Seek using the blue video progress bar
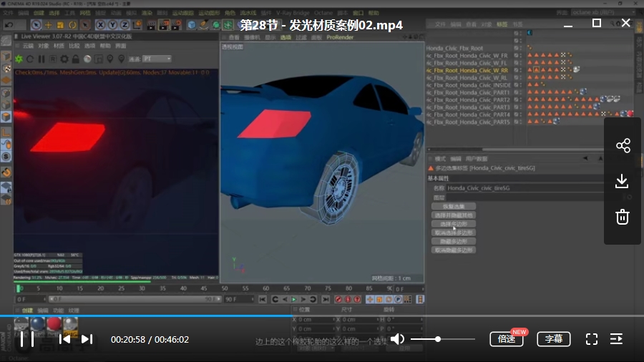The width and height of the screenshot is (644, 362). click(x=322, y=315)
